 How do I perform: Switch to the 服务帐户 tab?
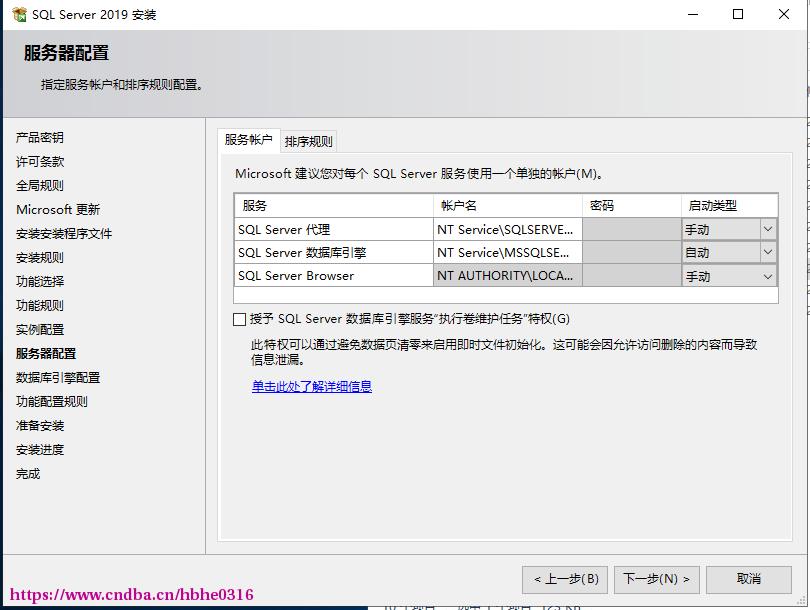coord(248,140)
